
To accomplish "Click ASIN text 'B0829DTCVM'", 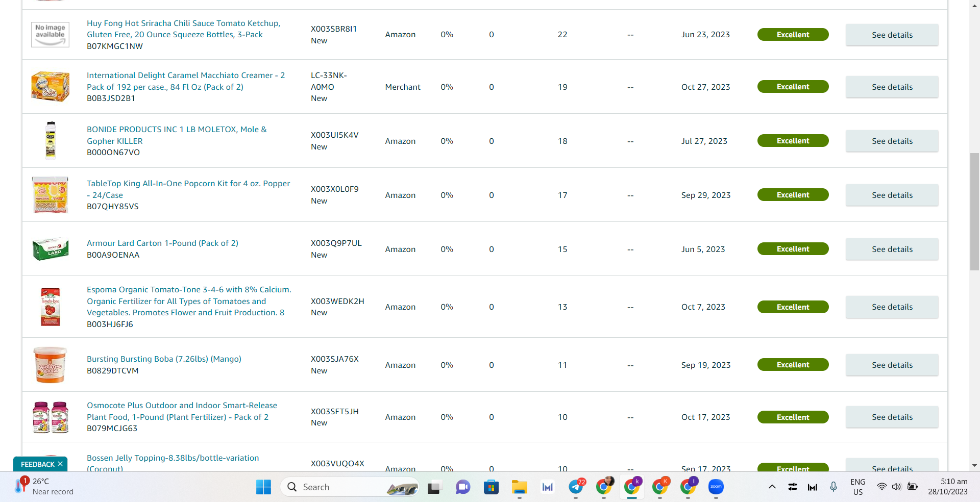I will [113, 371].
